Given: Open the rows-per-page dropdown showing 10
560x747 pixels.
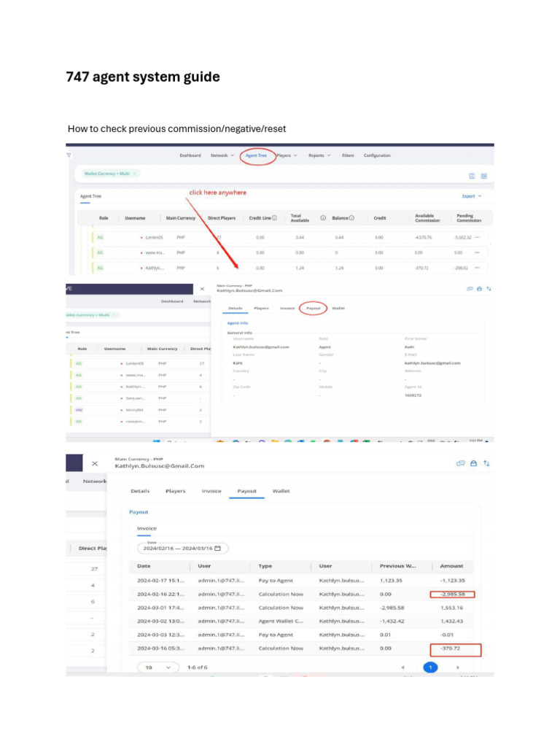Looking at the screenshot, I should pos(158,667).
